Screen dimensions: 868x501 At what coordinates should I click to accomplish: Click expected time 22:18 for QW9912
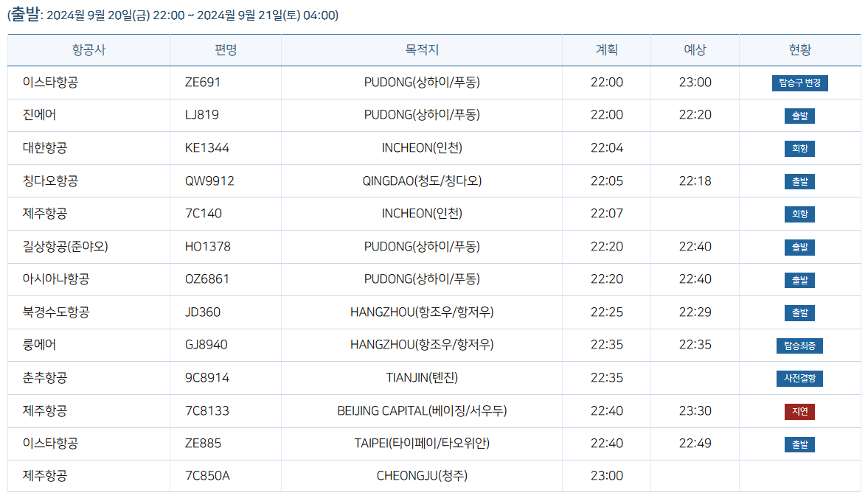click(x=695, y=181)
